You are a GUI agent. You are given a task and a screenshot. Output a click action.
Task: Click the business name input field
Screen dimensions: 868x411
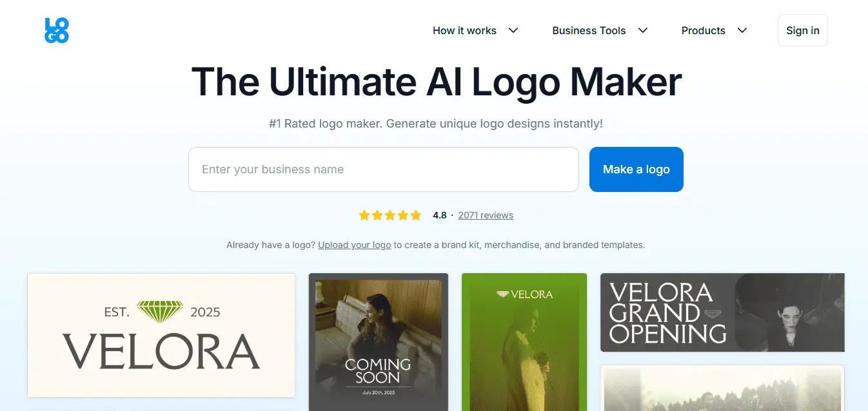pos(383,169)
